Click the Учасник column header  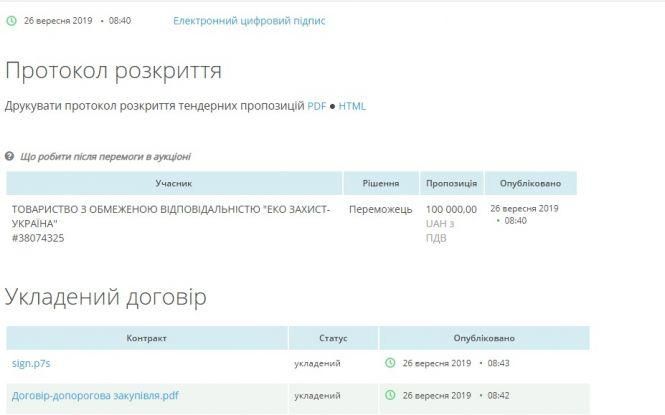pos(173,183)
